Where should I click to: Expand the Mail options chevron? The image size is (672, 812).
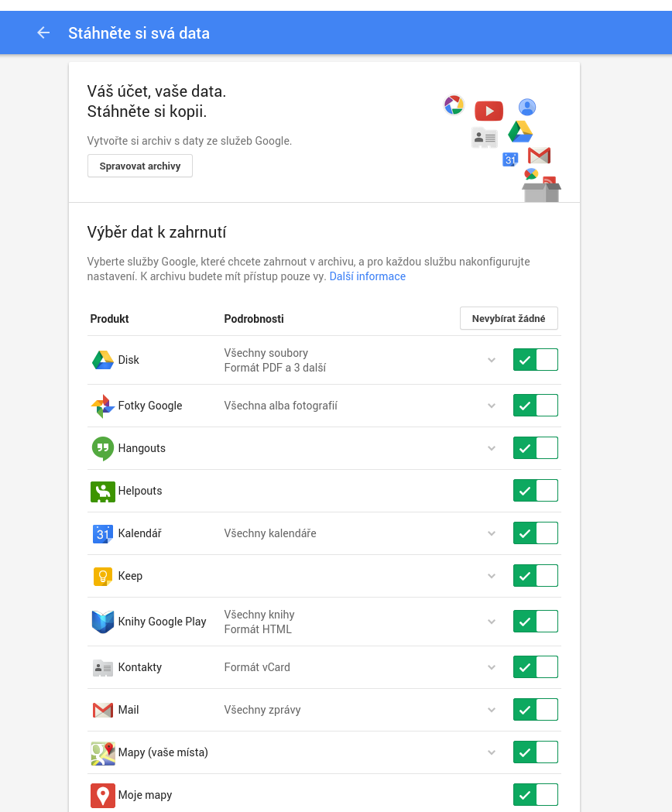(491, 710)
